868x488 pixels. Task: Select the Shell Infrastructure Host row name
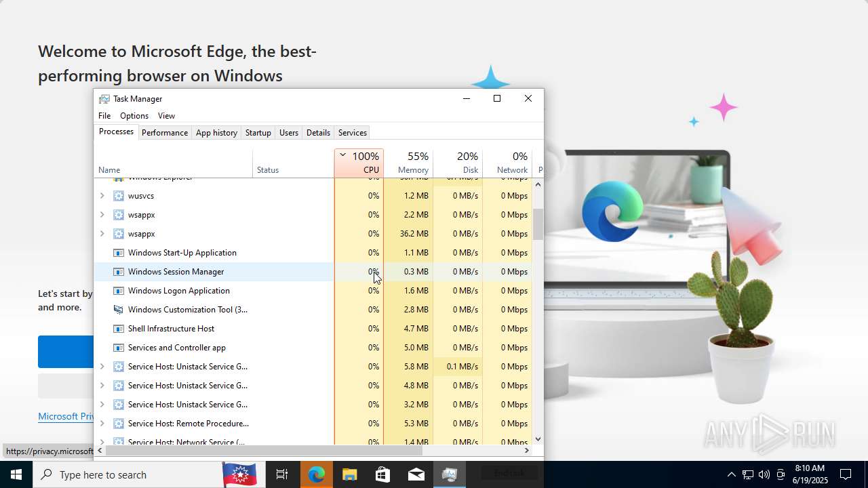point(171,329)
